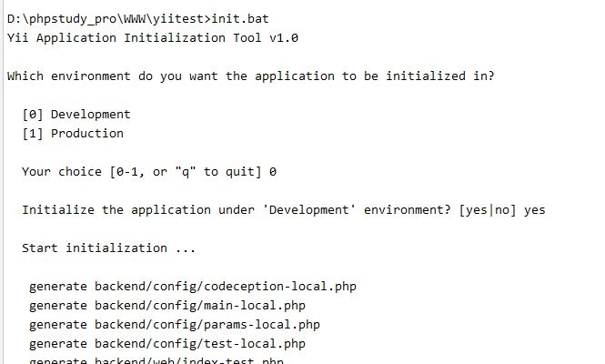Click the backend/config/params-local.php output line
The height and width of the screenshot is (364, 605).
click(175, 325)
